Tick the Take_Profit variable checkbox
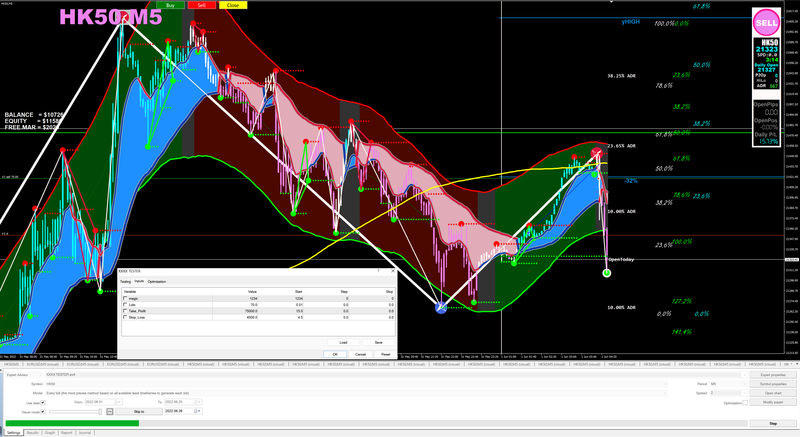This screenshot has width=800, height=437. 125,311
